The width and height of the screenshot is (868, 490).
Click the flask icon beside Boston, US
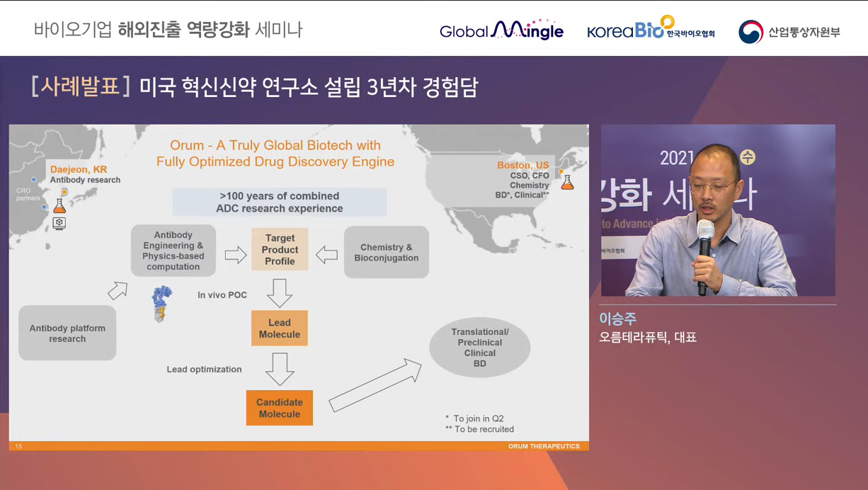pos(567,183)
